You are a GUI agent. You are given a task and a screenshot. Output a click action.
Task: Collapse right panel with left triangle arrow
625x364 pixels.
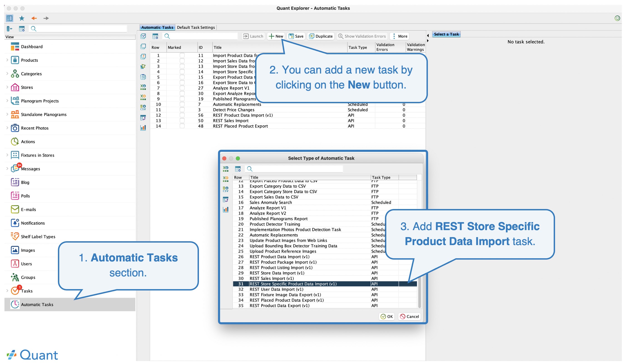pyautogui.click(x=428, y=35)
